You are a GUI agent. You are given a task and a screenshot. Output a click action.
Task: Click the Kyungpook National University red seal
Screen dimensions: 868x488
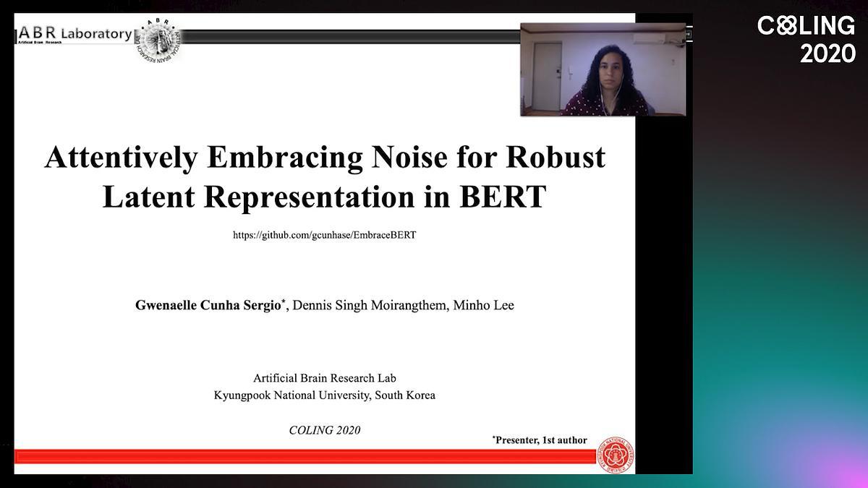(x=617, y=455)
